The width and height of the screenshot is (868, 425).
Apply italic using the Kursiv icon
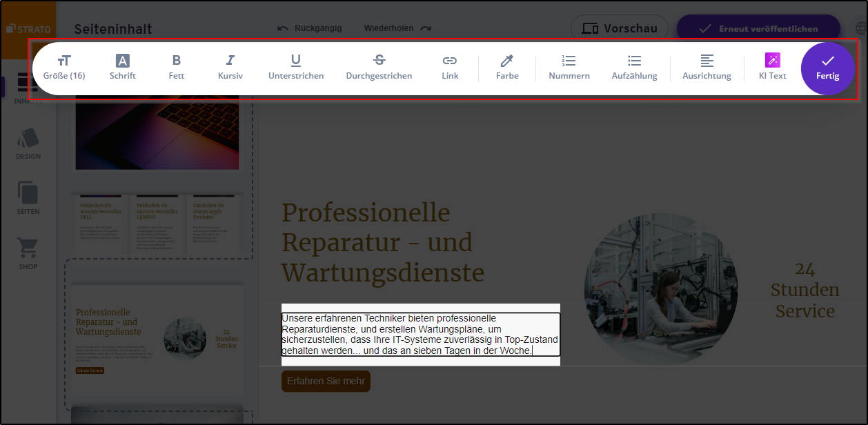click(x=230, y=67)
